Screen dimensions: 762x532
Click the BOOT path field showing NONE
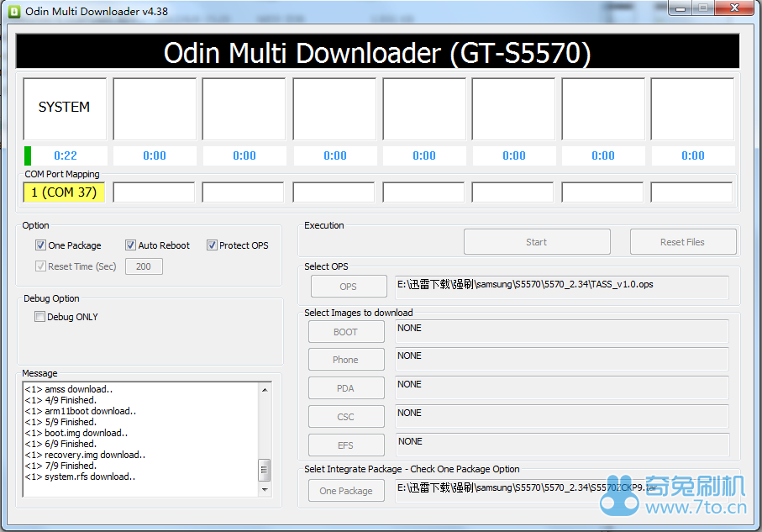click(x=562, y=331)
